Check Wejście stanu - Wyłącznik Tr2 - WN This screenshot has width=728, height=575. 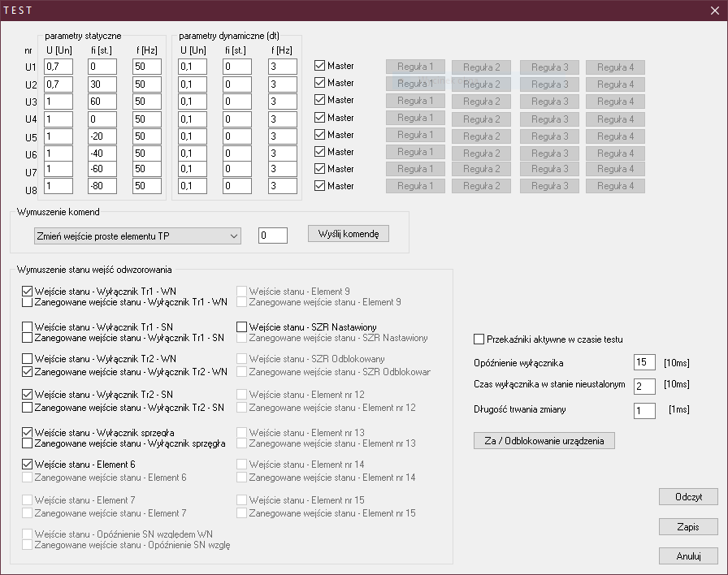pos(28,359)
